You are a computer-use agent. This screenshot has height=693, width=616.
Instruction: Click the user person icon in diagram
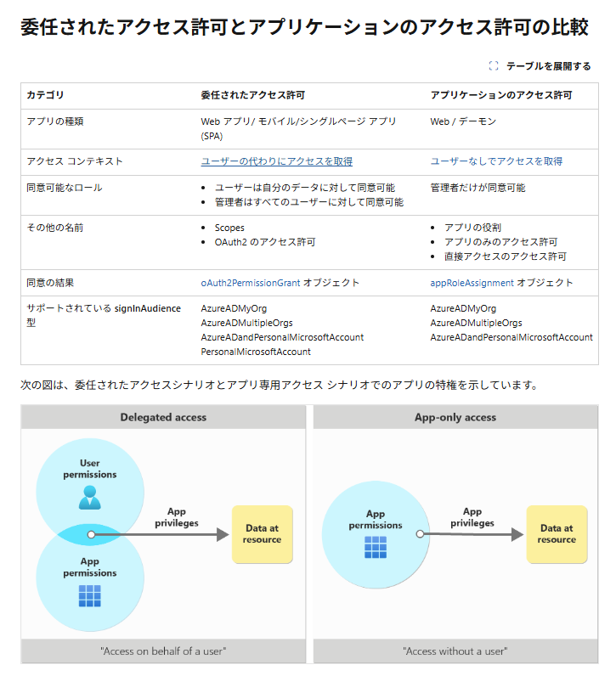90,498
